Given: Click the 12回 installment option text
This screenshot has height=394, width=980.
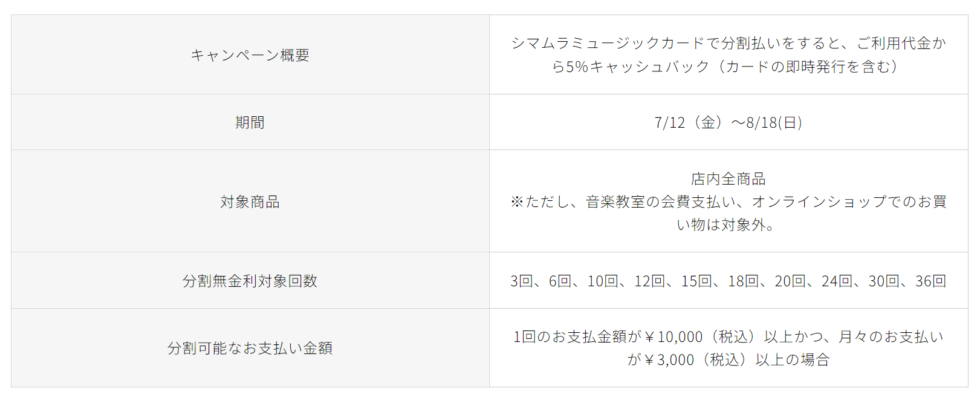Looking at the screenshot, I should (x=649, y=281).
